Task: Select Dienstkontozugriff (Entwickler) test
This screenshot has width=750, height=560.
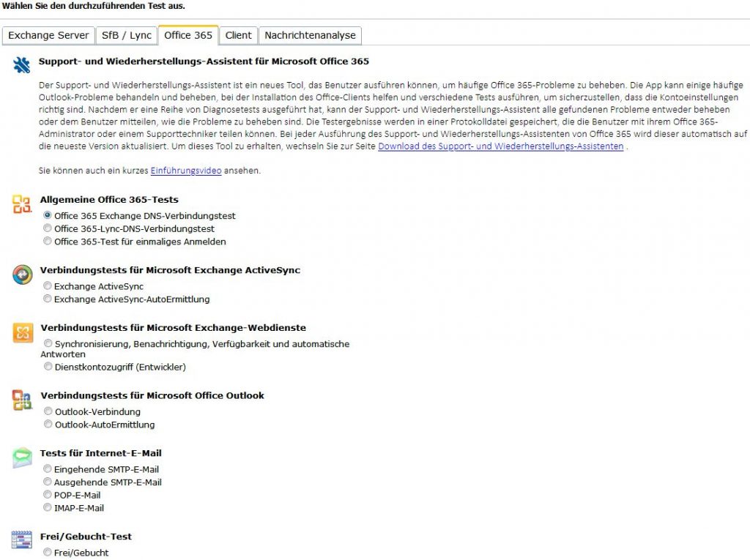Action: (x=48, y=366)
